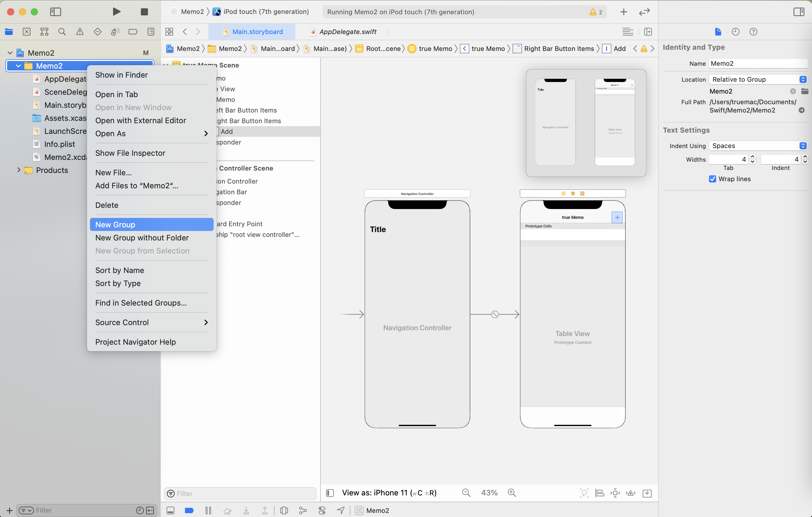Click the Run play button
812x517 pixels.
click(x=116, y=12)
